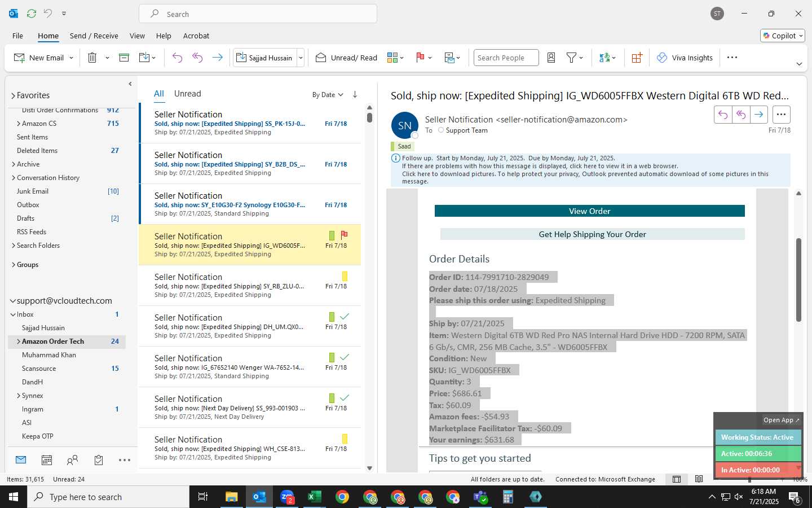
Task: Open New Email dropdown arrow
Action: coord(71,58)
